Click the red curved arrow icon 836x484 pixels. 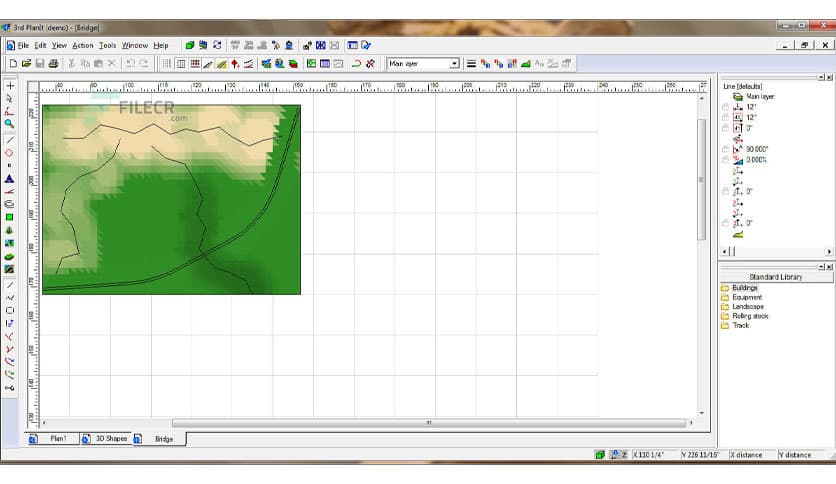coord(356,63)
